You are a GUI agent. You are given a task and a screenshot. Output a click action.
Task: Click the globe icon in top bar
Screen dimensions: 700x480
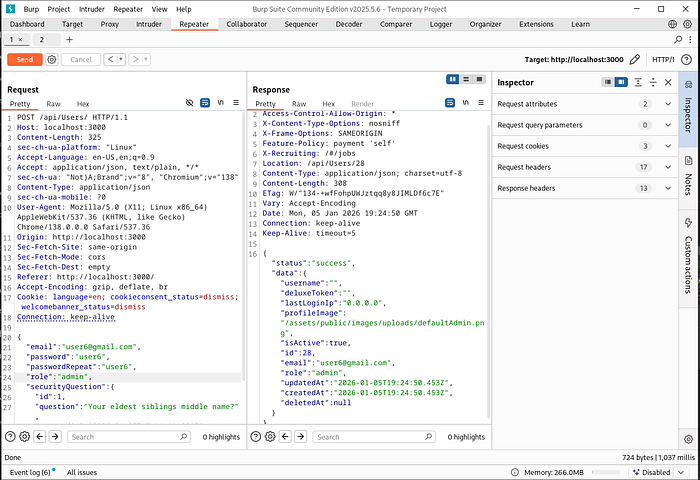pyautogui.click(x=672, y=24)
